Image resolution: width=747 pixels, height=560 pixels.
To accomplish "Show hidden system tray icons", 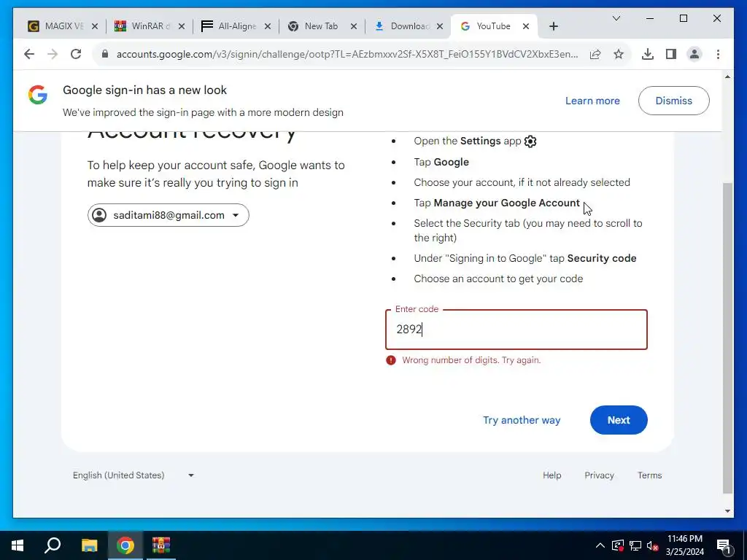I will 600,545.
